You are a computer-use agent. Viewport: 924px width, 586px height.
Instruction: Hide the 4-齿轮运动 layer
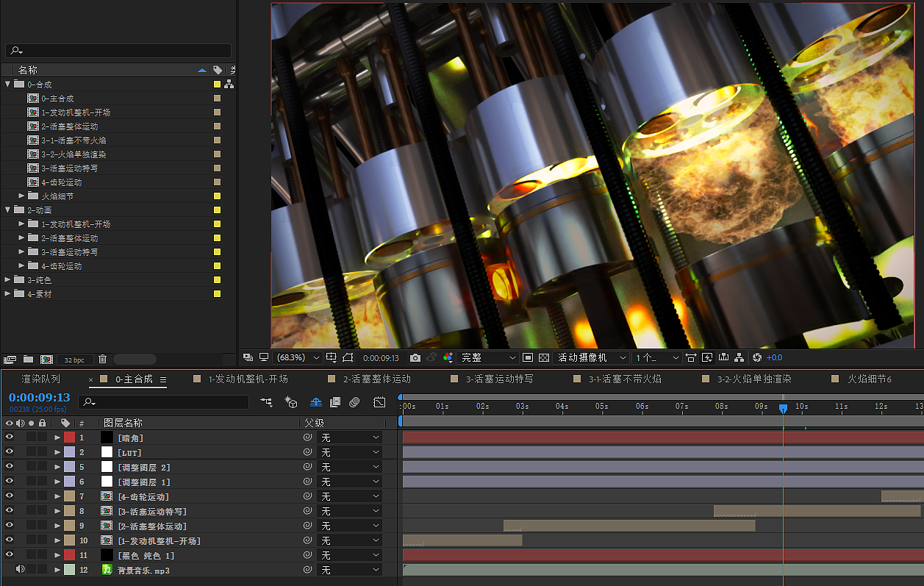pos(10,496)
